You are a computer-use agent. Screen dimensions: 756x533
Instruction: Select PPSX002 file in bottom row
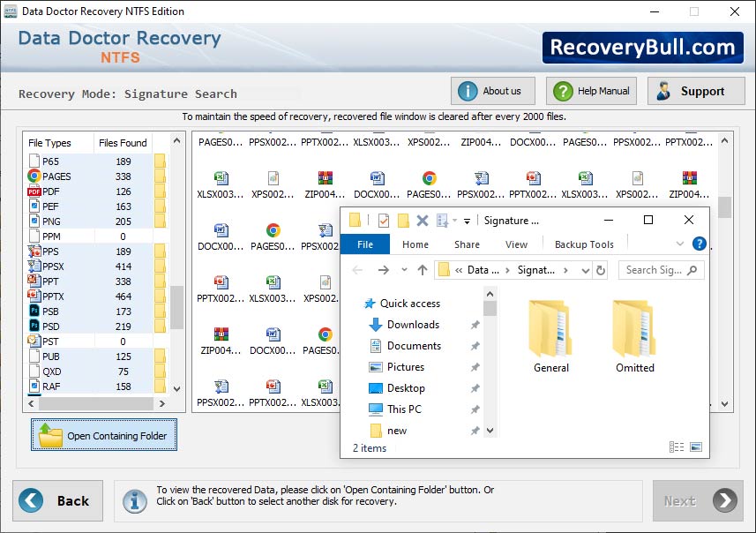click(221, 394)
